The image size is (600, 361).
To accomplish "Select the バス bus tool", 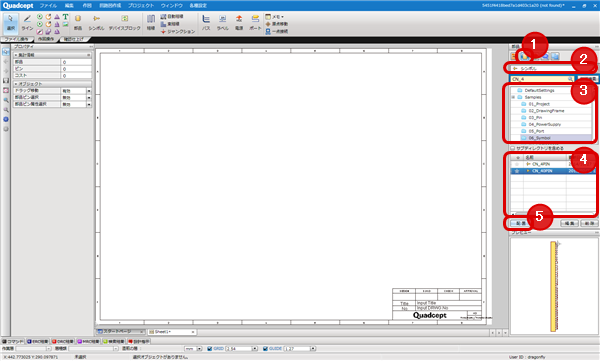I will point(206,23).
